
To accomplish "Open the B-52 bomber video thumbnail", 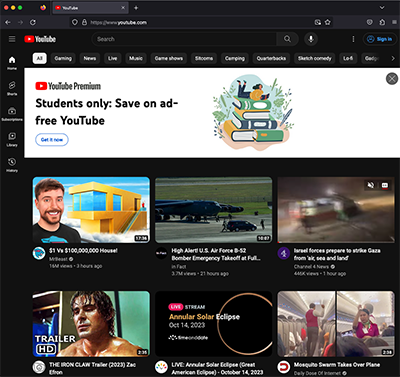I will click(213, 210).
